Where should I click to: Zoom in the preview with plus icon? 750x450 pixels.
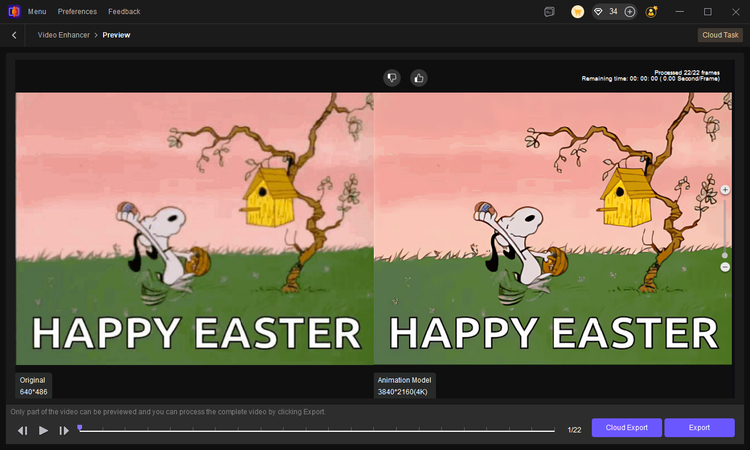tap(725, 190)
